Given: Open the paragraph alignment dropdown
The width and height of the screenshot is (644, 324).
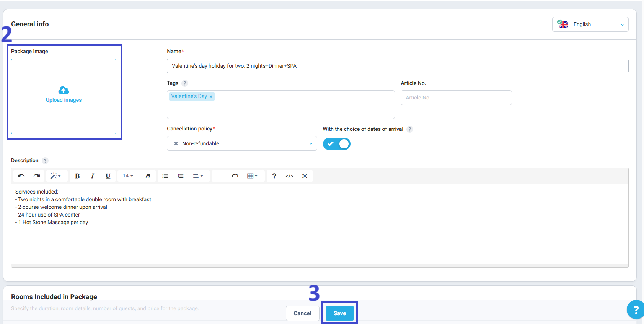Looking at the screenshot, I should pos(198,176).
